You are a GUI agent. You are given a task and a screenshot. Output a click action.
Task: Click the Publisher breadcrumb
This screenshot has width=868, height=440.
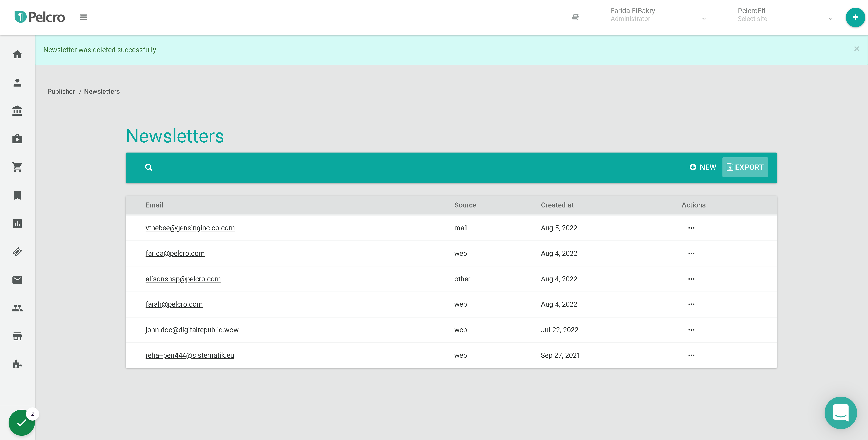pos(61,92)
